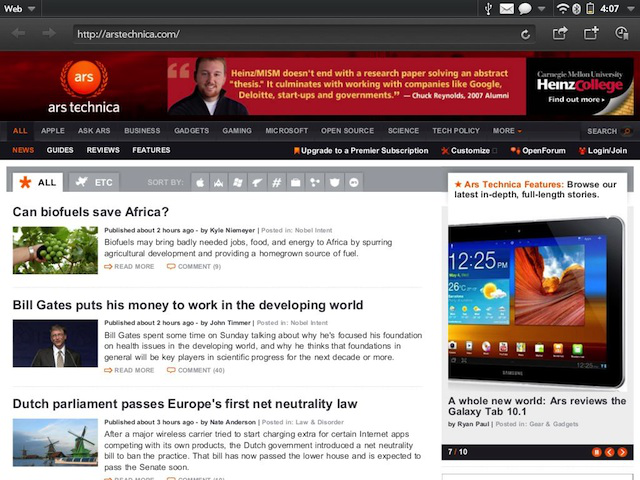Open the OPEN SOURCE section
Screen dimensions: 640x480
point(347,131)
